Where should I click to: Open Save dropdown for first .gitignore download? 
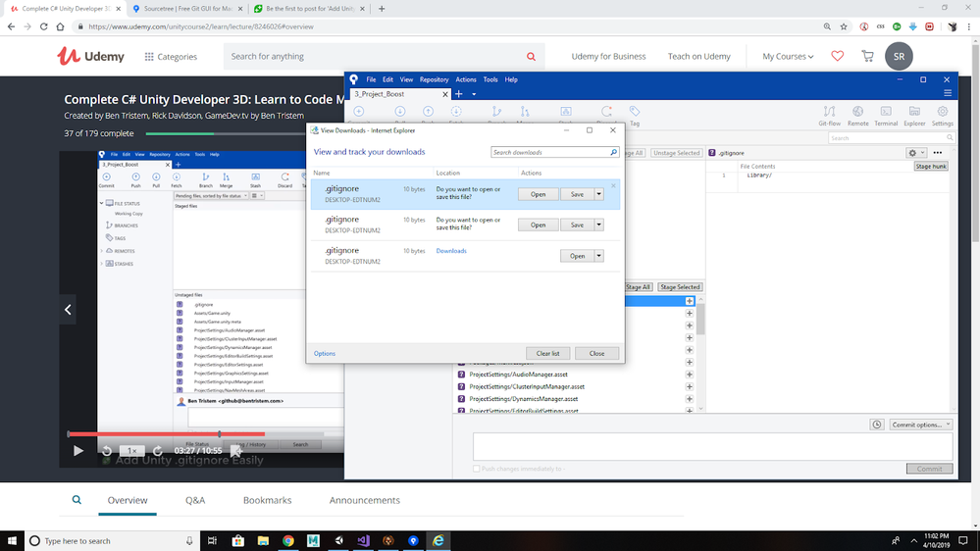pyautogui.click(x=598, y=194)
